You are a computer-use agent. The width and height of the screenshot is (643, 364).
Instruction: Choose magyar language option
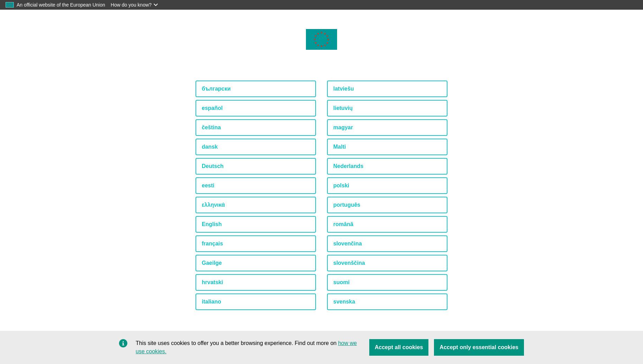[387, 128]
